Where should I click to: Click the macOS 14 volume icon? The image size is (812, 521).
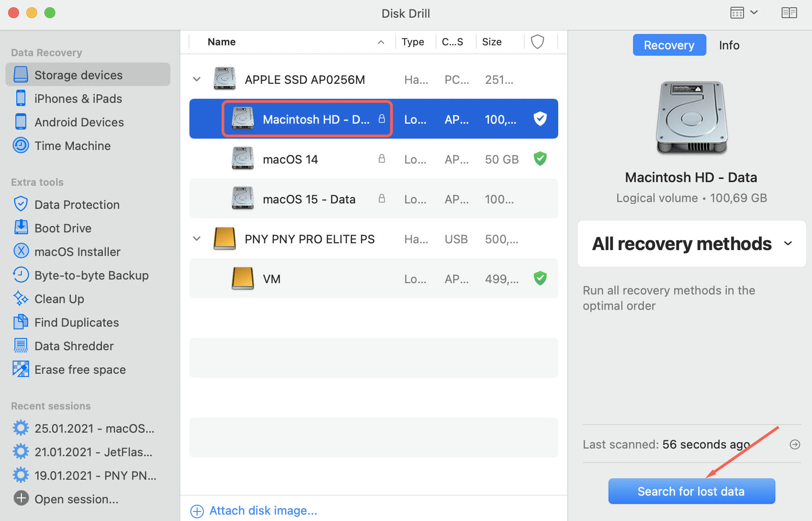tap(243, 159)
